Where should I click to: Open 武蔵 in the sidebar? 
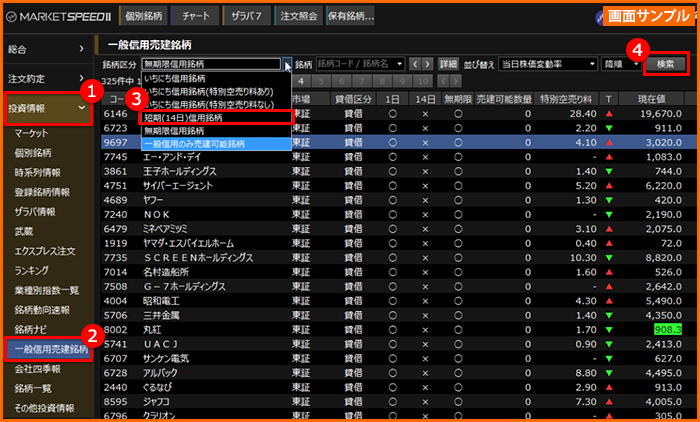(x=24, y=231)
